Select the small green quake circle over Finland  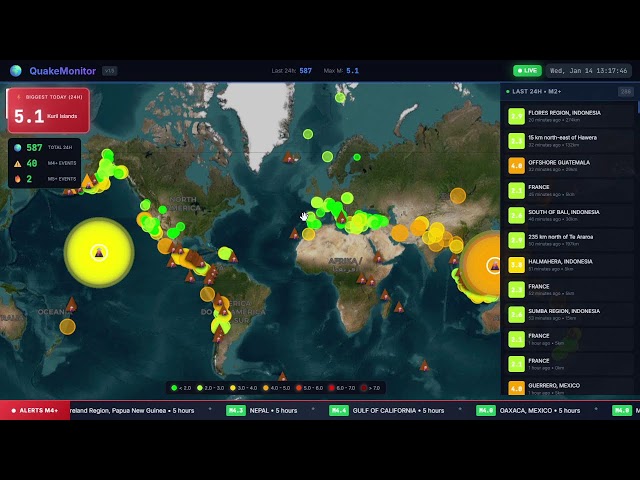357,157
